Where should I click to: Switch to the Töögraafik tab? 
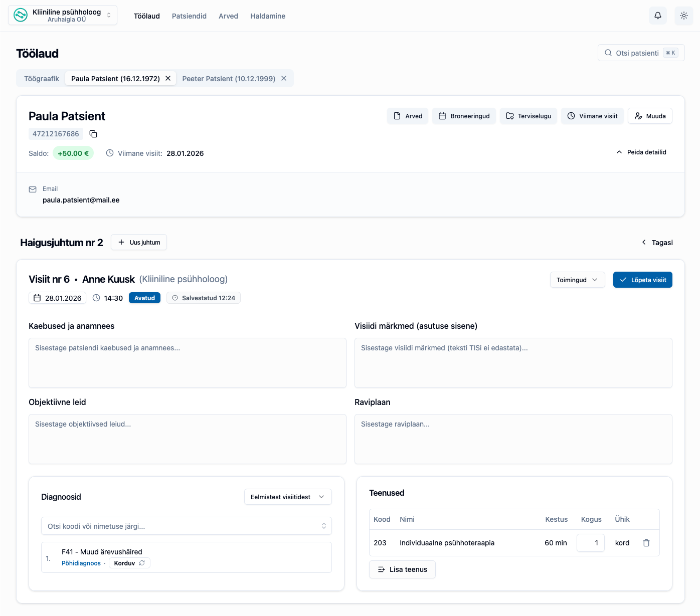(x=41, y=78)
